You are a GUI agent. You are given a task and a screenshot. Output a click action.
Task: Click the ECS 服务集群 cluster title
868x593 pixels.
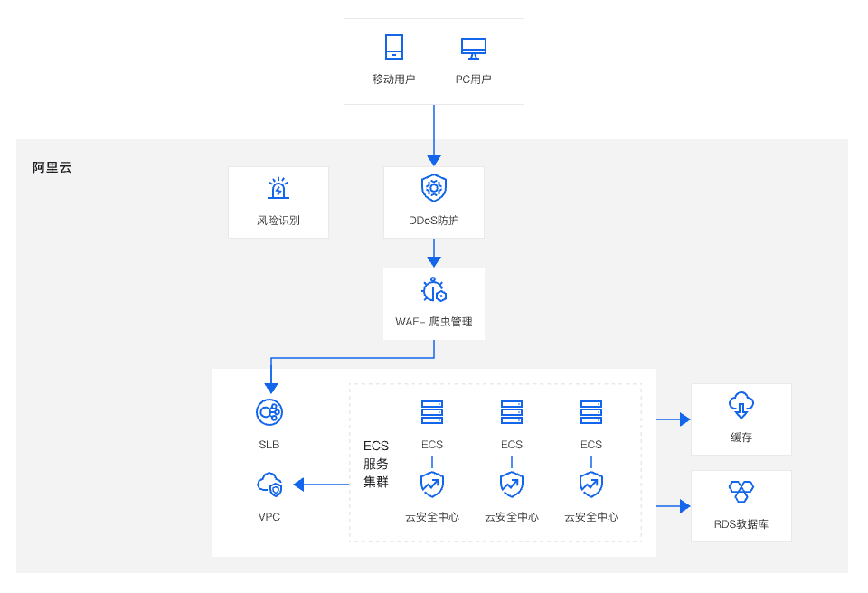click(376, 464)
